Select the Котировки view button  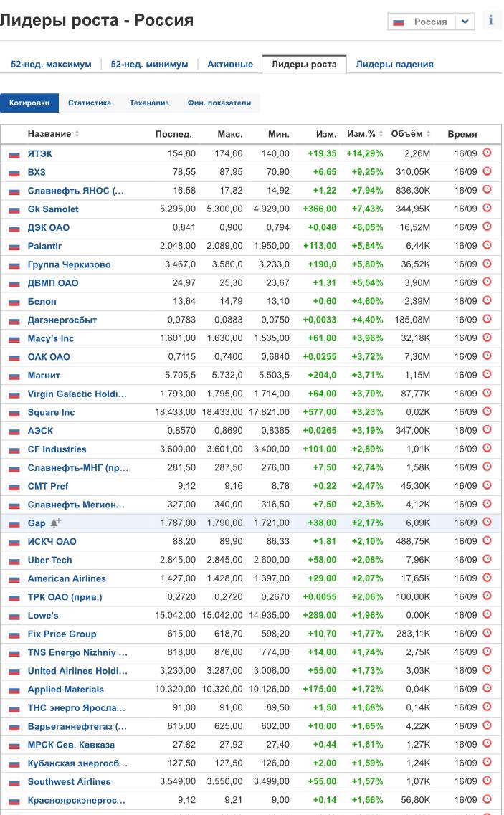[x=29, y=103]
